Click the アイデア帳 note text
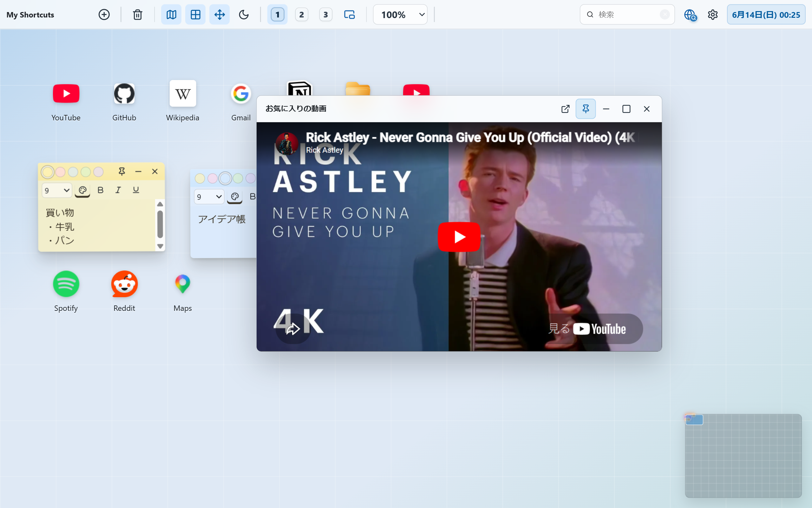The height and width of the screenshot is (508, 812). [222, 219]
